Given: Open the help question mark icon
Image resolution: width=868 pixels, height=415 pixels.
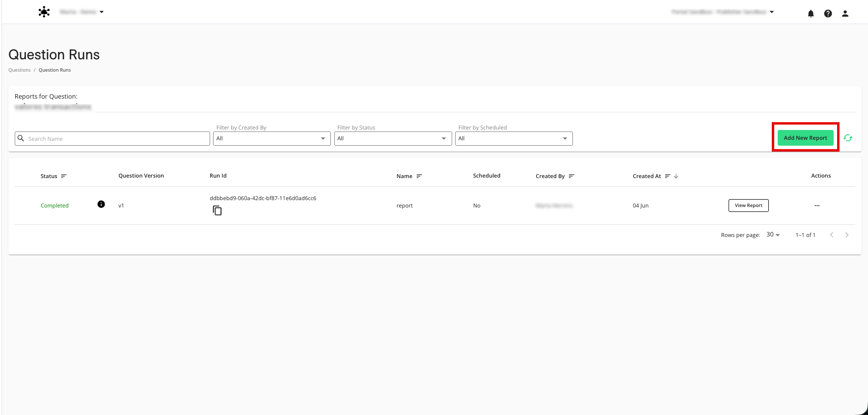Looking at the screenshot, I should click(828, 14).
